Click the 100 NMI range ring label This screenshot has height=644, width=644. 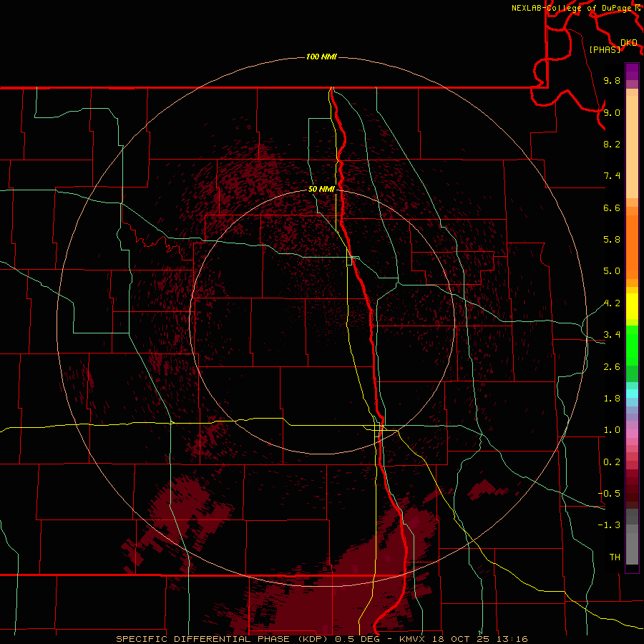point(321,57)
